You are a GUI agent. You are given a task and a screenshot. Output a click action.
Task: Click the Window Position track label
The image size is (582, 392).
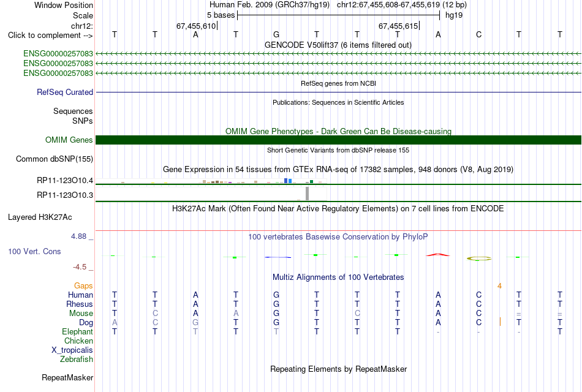pos(64,5)
